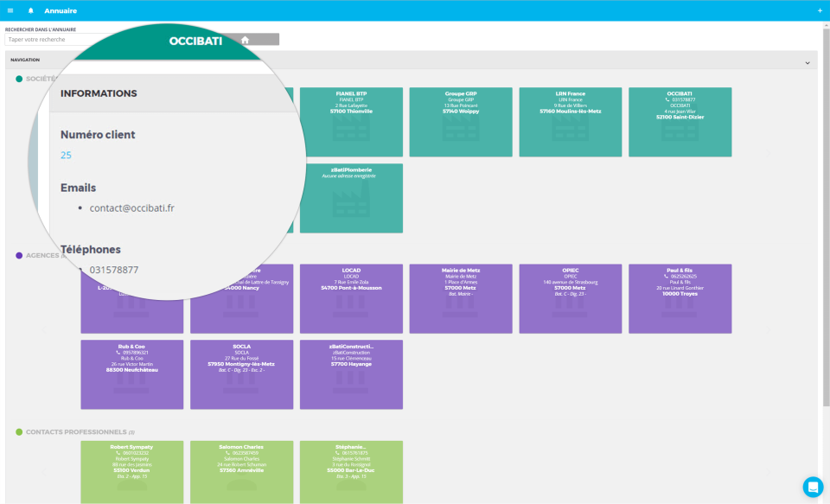This screenshot has height=504, width=830.
Task: Open the Mairie de Metz agency card
Action: tap(461, 298)
